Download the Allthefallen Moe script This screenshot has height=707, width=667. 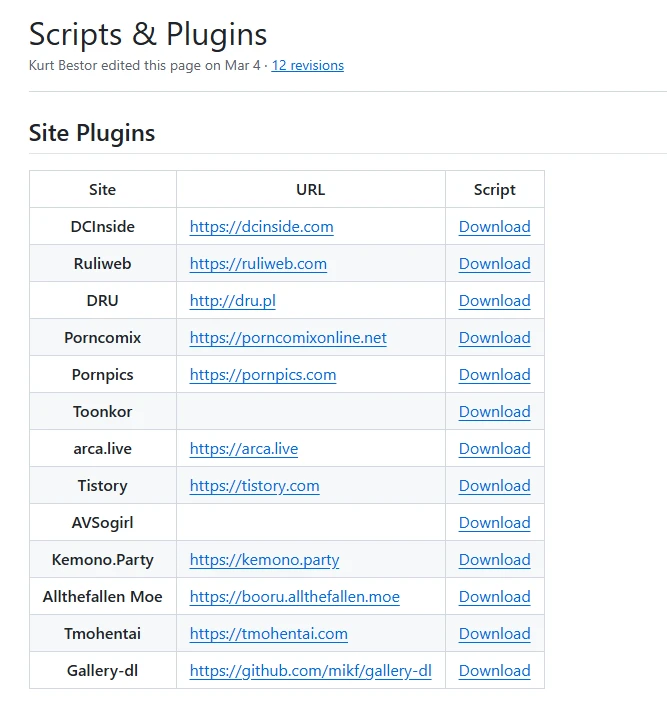(494, 597)
